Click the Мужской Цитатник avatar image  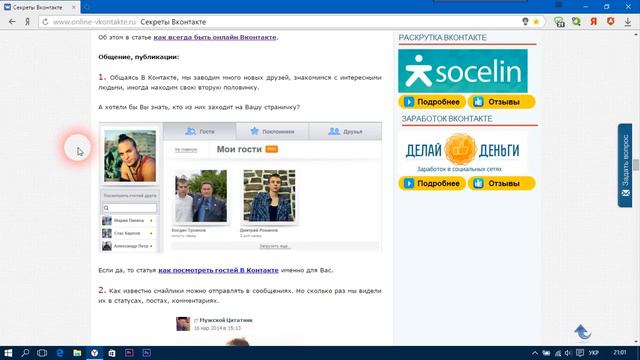[183, 324]
